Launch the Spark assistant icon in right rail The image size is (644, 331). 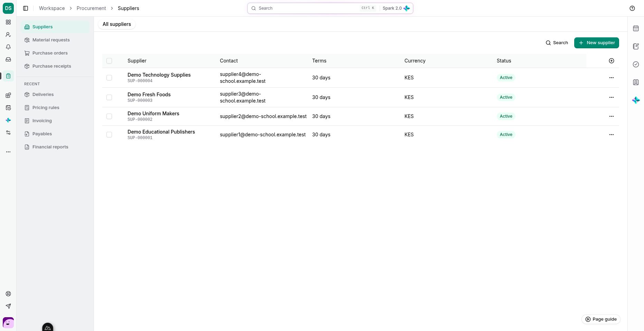pyautogui.click(x=636, y=100)
